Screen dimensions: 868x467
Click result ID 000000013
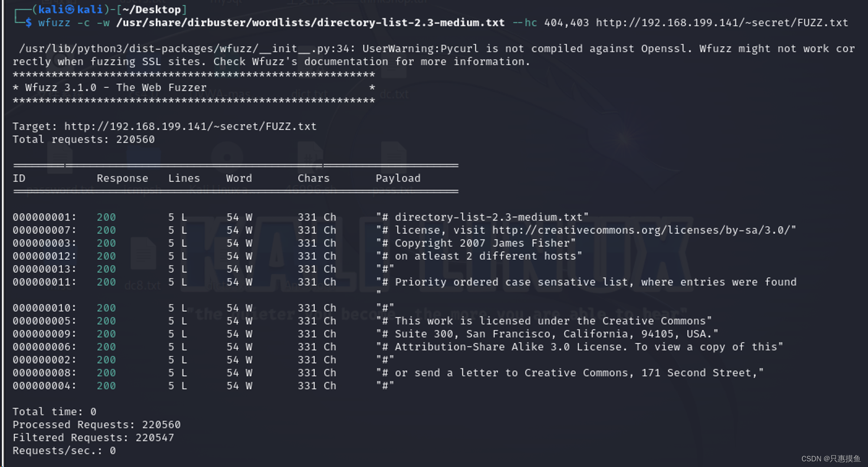44,269
